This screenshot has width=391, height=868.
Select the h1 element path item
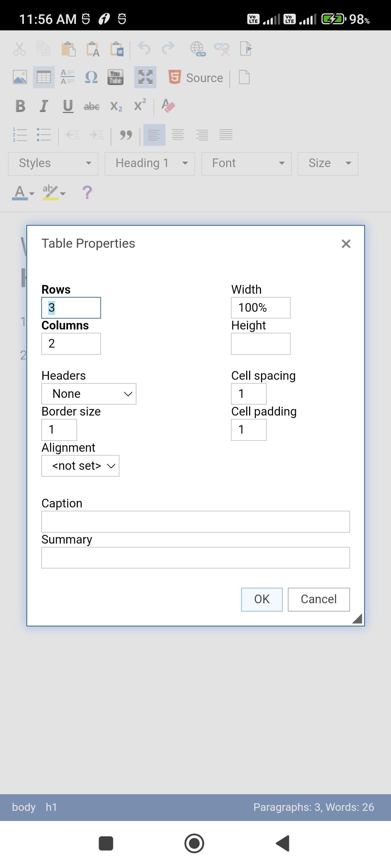click(51, 807)
